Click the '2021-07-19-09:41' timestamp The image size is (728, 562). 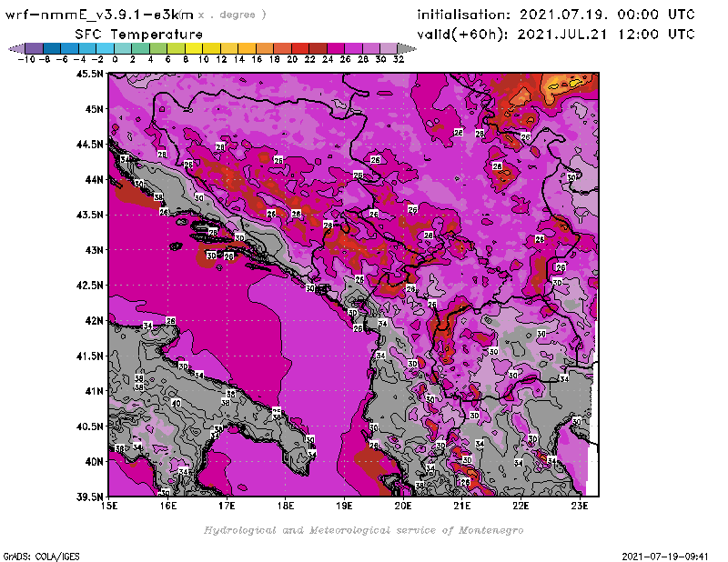665,556
